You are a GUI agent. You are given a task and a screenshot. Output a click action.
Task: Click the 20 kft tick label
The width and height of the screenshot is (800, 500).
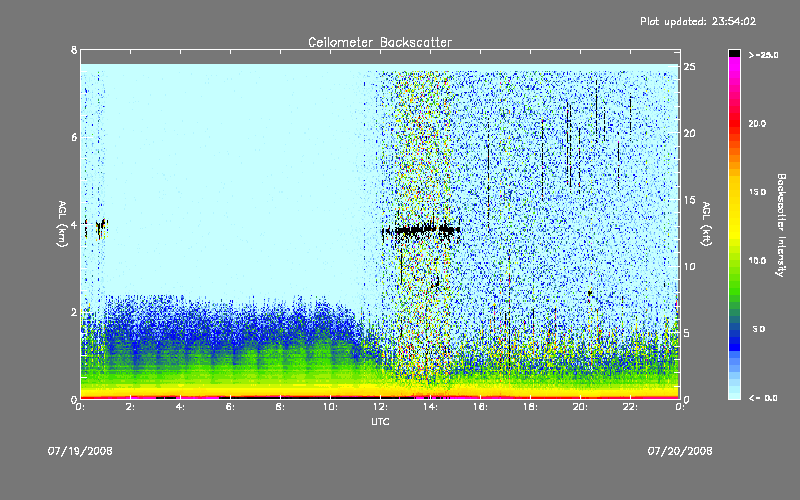pos(690,133)
